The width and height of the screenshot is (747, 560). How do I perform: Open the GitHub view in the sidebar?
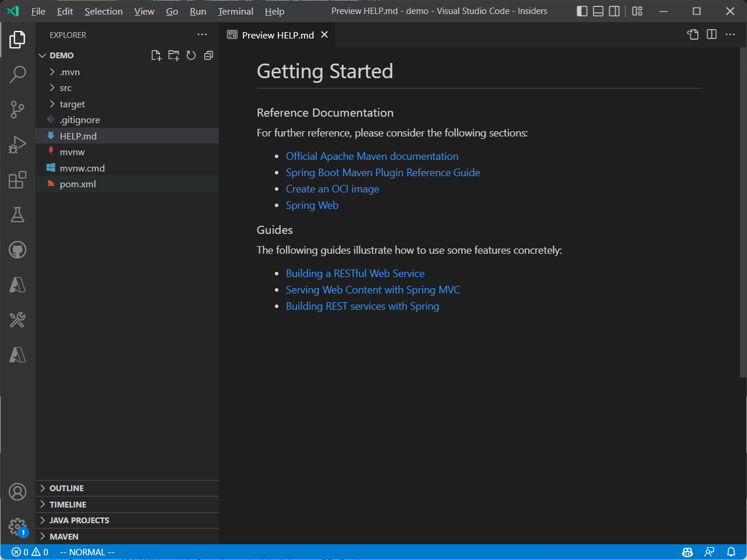(18, 250)
